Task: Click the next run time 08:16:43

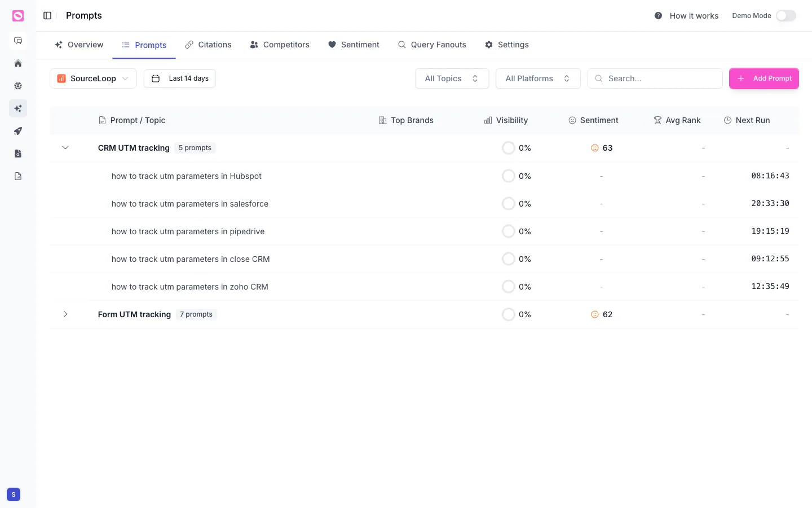Action: click(770, 176)
